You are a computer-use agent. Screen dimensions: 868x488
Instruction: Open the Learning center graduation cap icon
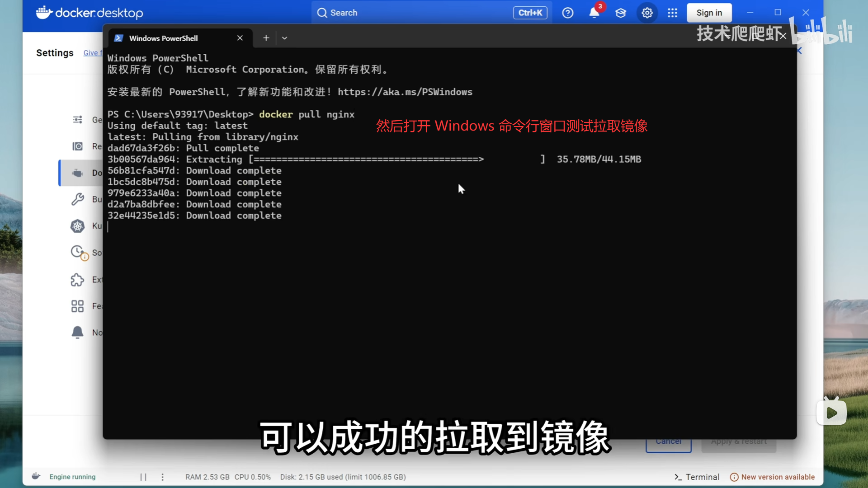tap(621, 13)
